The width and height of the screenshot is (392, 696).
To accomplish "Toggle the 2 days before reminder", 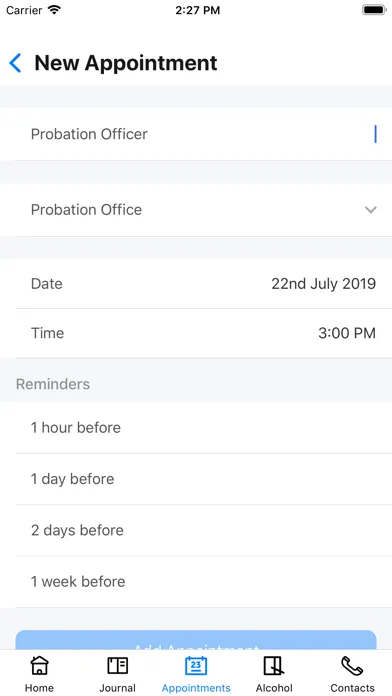I will (196, 530).
